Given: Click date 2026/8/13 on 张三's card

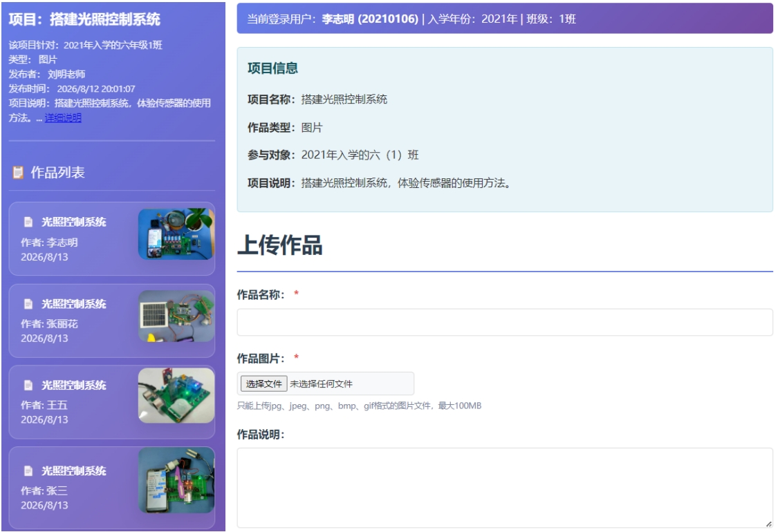Looking at the screenshot, I should [44, 505].
